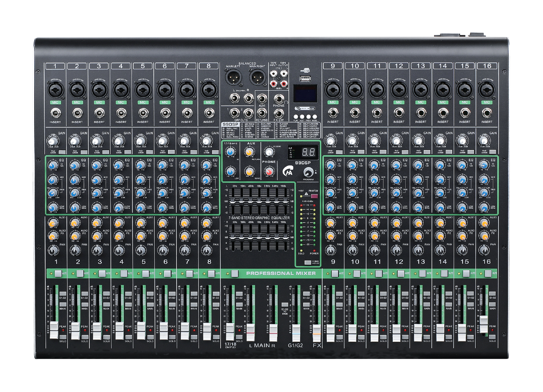The height and width of the screenshot is (392, 543).
Task: Click the G1/G2 group fader cap
Action: (296, 333)
